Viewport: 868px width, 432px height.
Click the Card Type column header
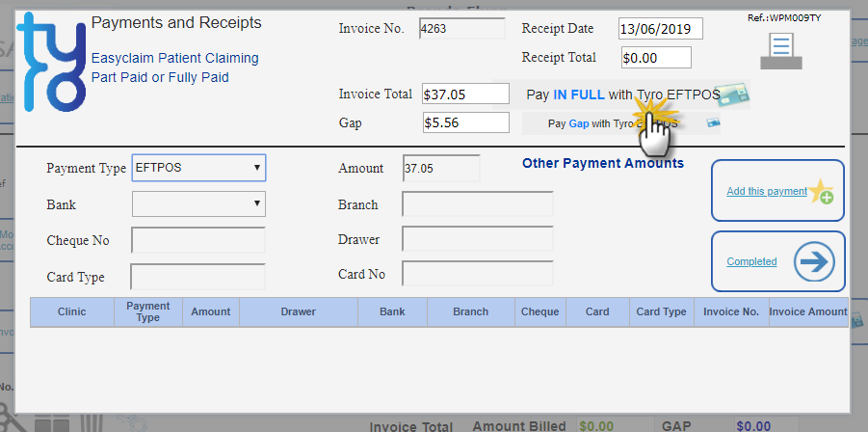click(x=661, y=311)
